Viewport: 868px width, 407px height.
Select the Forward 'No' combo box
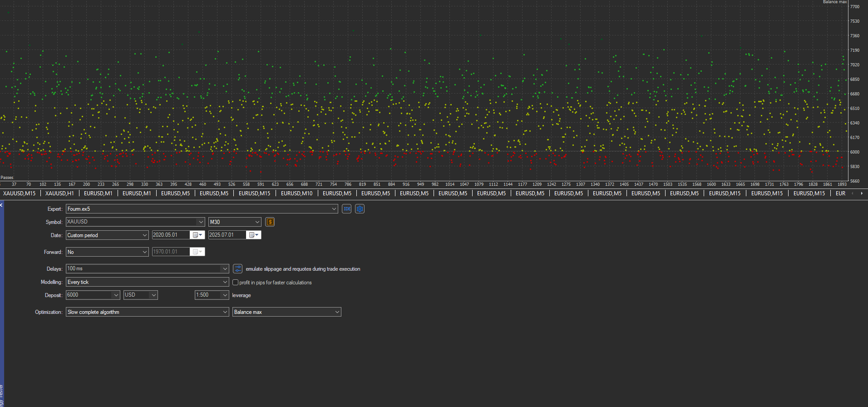107,252
